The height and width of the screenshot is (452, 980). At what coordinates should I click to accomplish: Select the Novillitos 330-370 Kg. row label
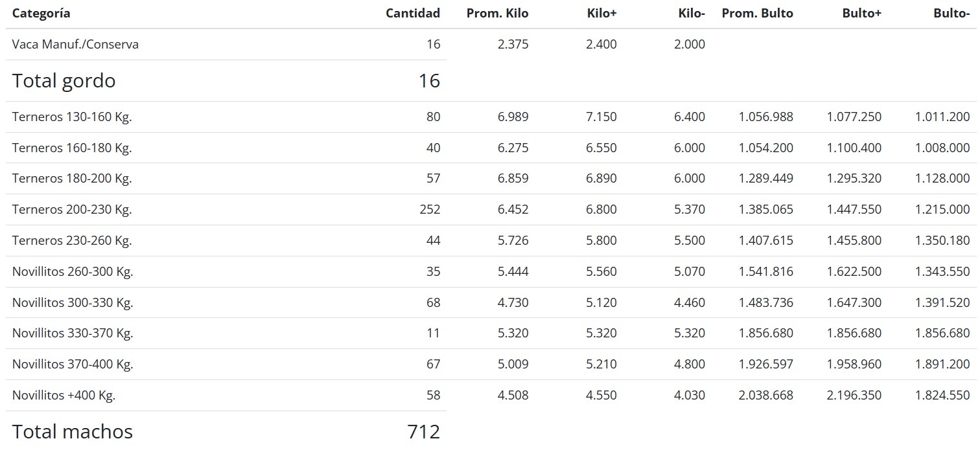point(73,333)
